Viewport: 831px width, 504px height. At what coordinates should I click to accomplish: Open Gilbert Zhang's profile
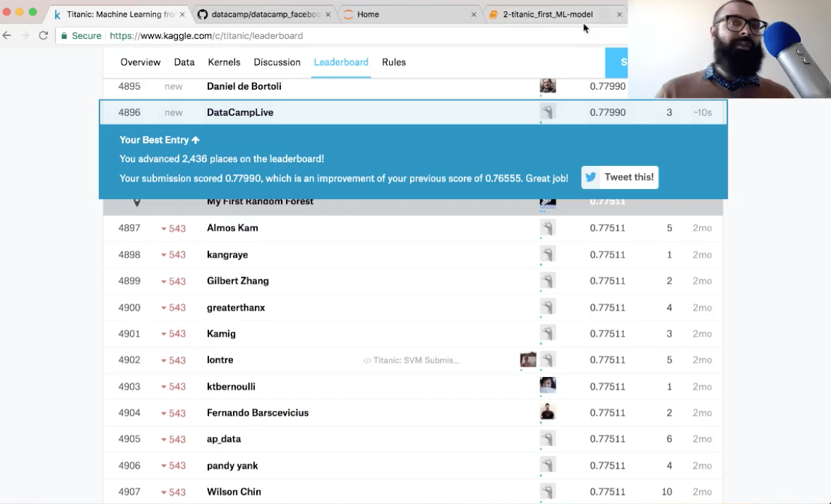click(237, 281)
